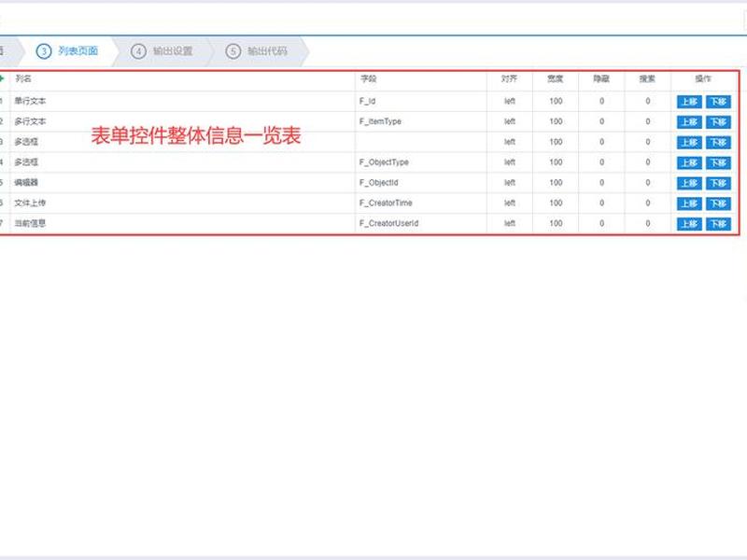747x560 pixels.
Task: Select 多选框 cell in F_ObjectType row
Action: 26,162
